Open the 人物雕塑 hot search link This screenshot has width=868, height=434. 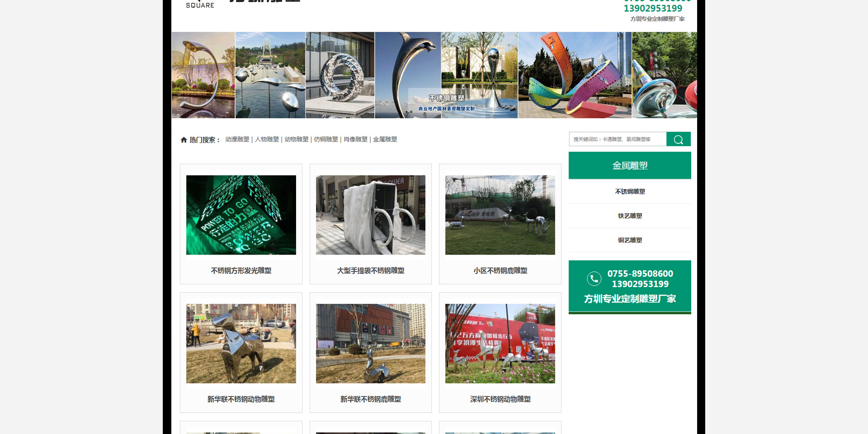[267, 139]
